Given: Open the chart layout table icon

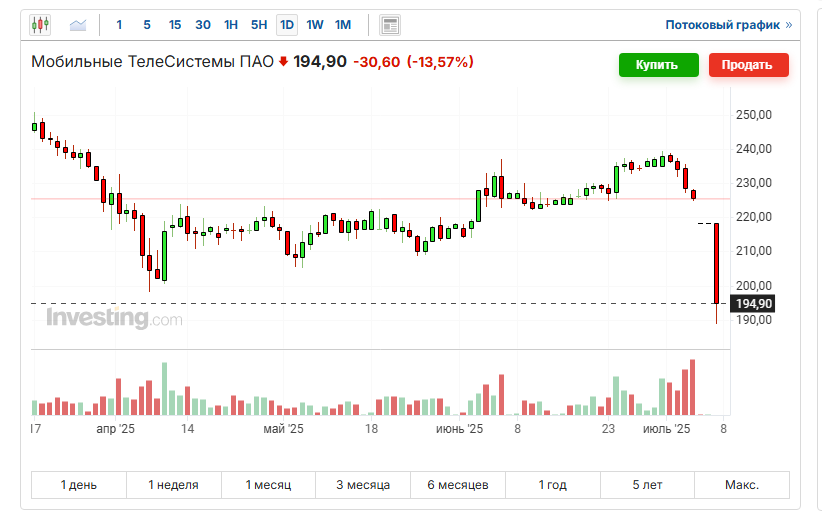Looking at the screenshot, I should 390,25.
